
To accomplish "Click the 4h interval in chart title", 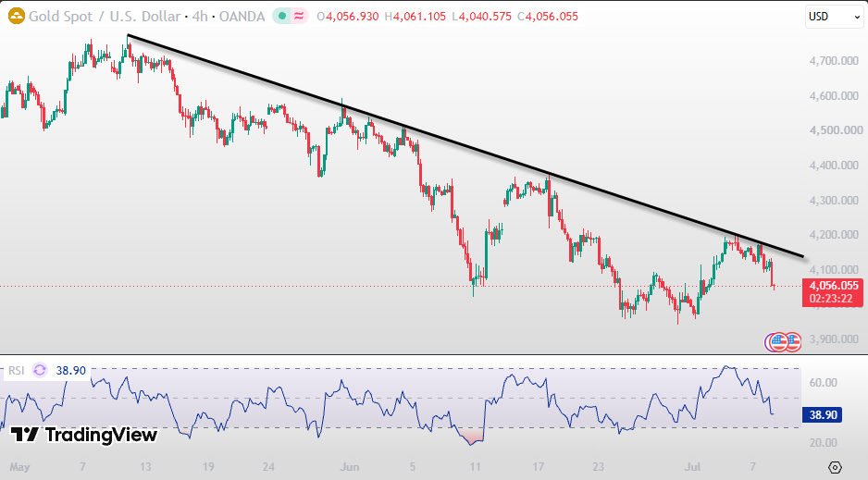I will 200,17.
